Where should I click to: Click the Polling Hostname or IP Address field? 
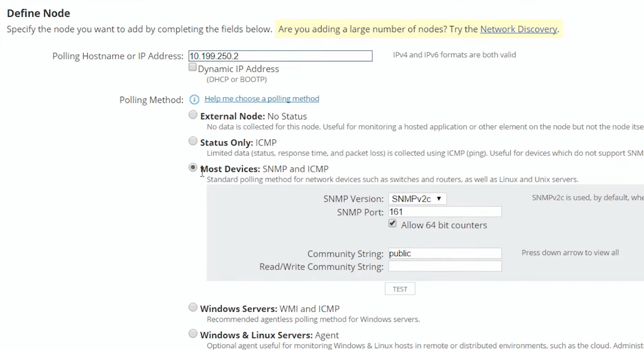(280, 56)
